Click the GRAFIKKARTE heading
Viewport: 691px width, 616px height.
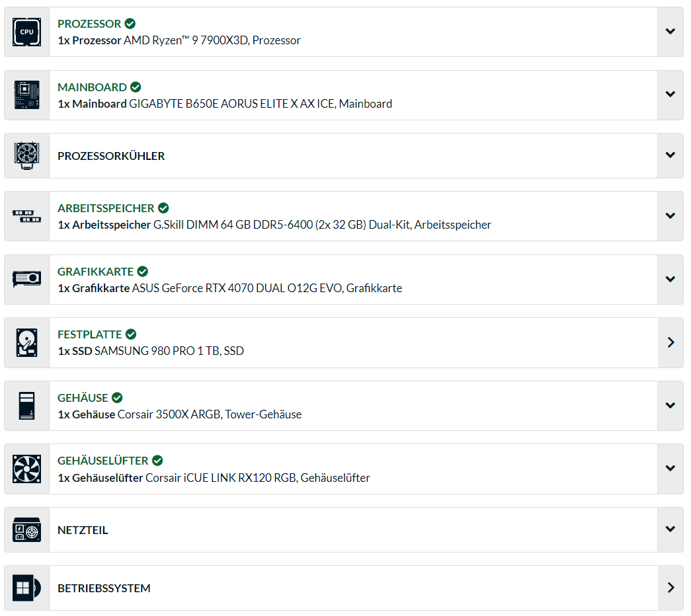96,272
